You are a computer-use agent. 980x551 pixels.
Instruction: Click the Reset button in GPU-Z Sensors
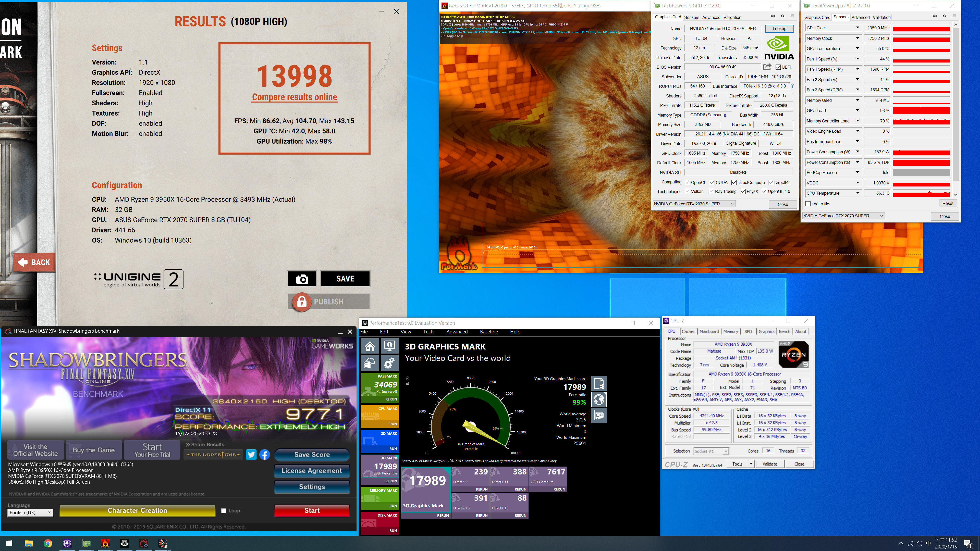[948, 204]
